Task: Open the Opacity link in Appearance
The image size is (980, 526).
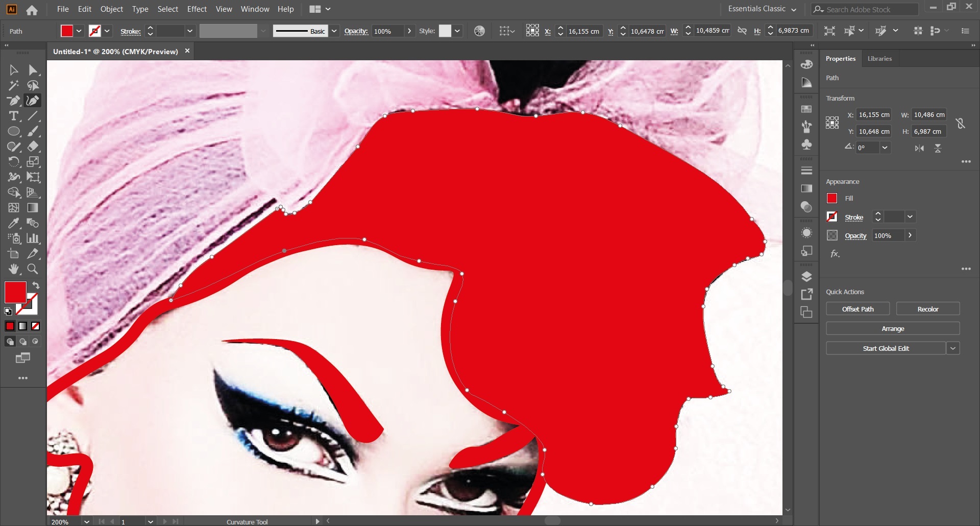Action: click(855, 235)
